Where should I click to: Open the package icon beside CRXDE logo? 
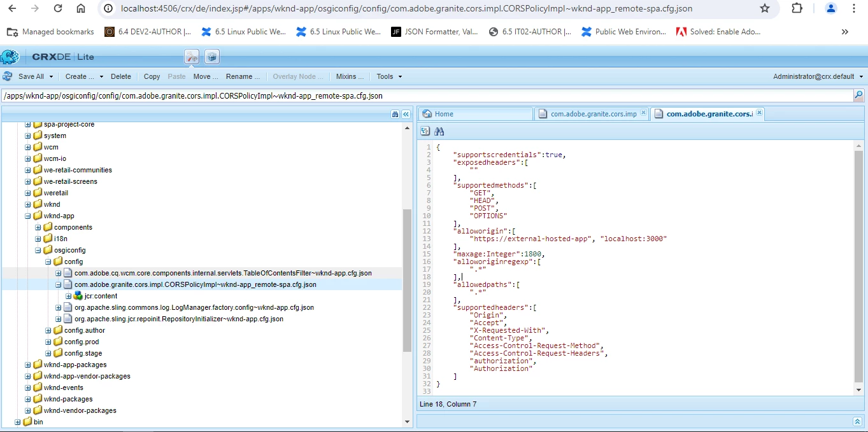click(x=212, y=57)
